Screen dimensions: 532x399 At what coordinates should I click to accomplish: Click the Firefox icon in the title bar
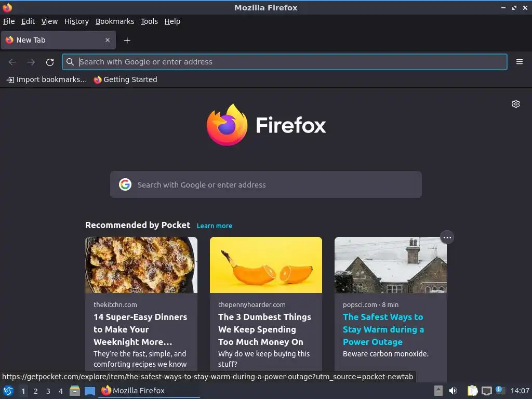click(x=7, y=7)
